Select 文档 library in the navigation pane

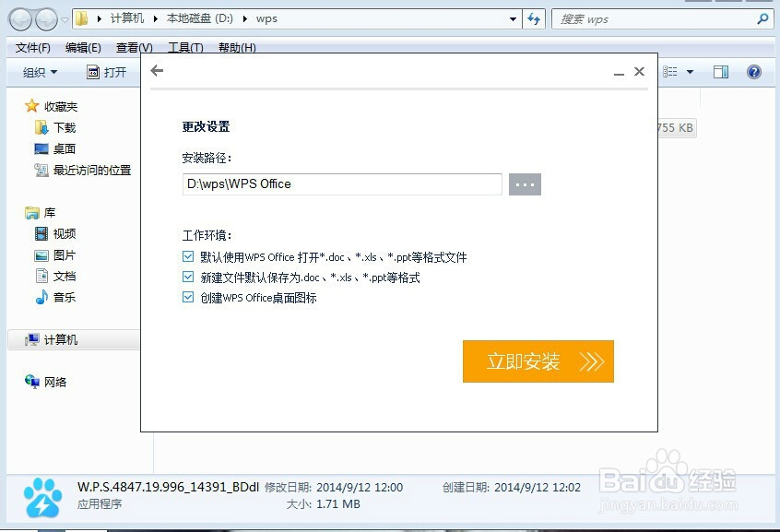click(65, 277)
